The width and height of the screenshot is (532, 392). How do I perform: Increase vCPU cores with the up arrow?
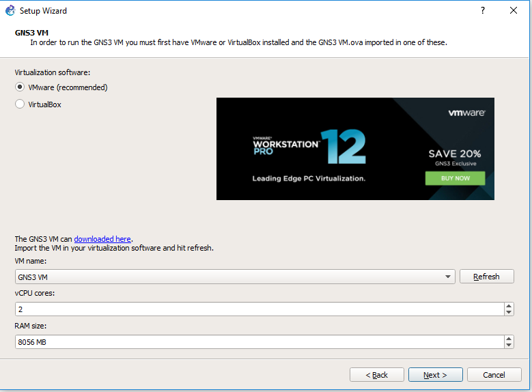click(509, 306)
